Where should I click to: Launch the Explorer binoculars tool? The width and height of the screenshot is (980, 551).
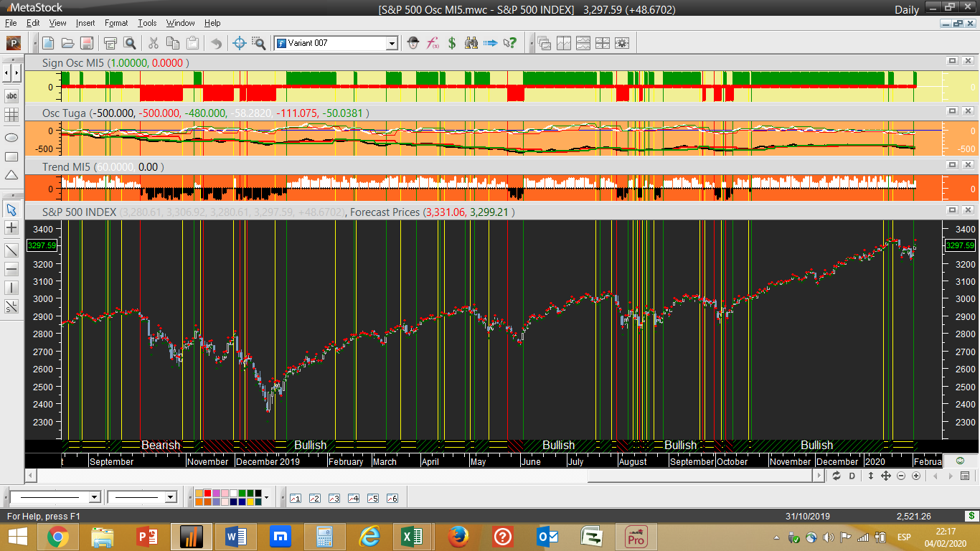(x=471, y=43)
